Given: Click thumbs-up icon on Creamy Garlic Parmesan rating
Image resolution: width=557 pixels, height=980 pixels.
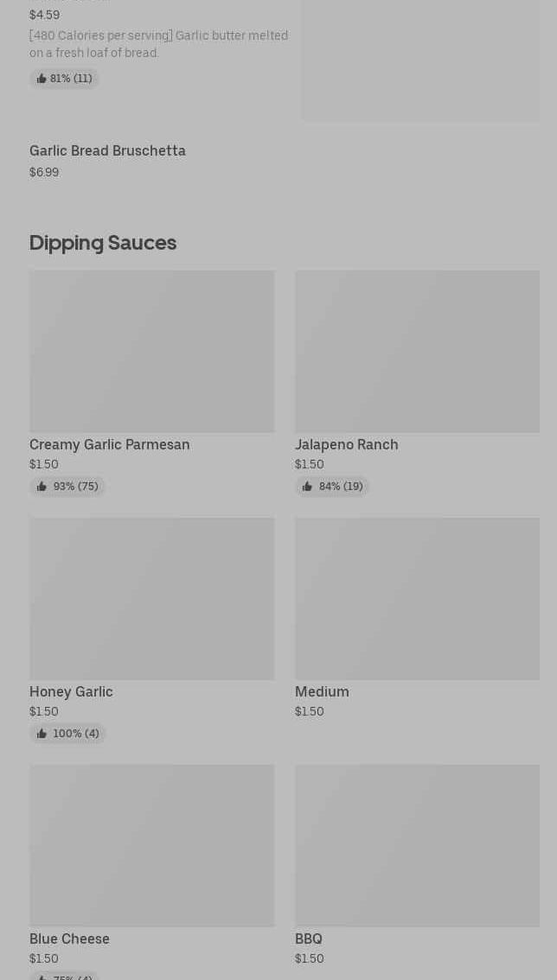Looking at the screenshot, I should (x=42, y=487).
